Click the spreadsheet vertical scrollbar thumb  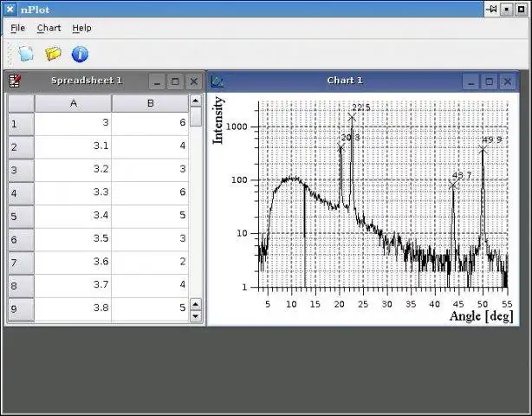coord(196,117)
